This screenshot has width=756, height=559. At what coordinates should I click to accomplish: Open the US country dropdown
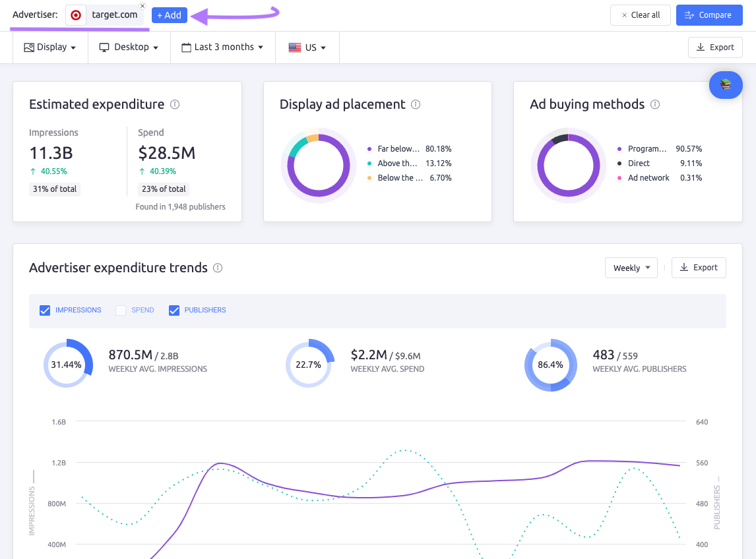(307, 47)
